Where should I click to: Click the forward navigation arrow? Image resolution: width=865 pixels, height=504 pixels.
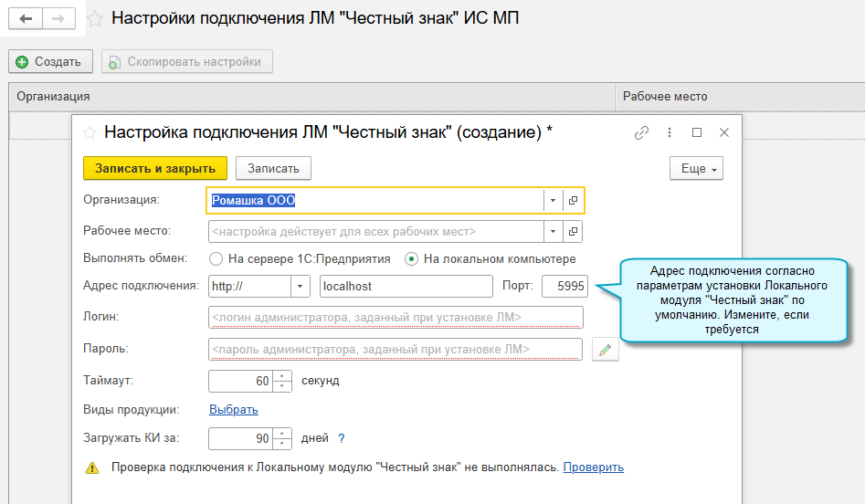[57, 18]
